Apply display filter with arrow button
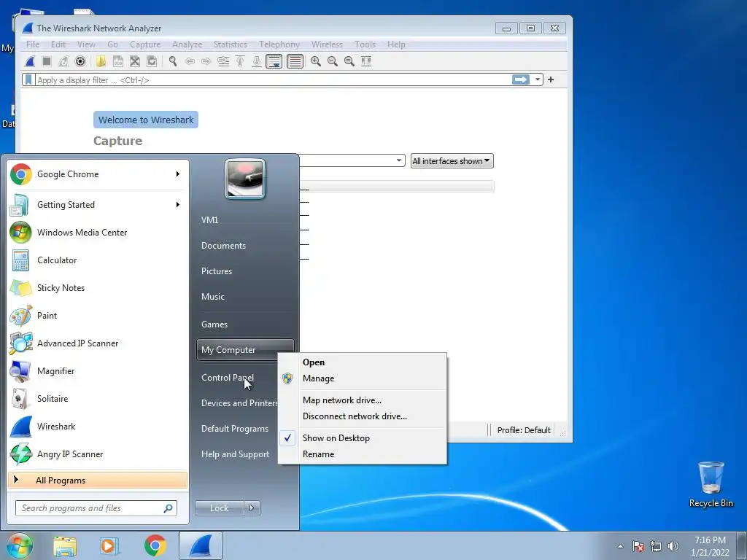 point(521,79)
